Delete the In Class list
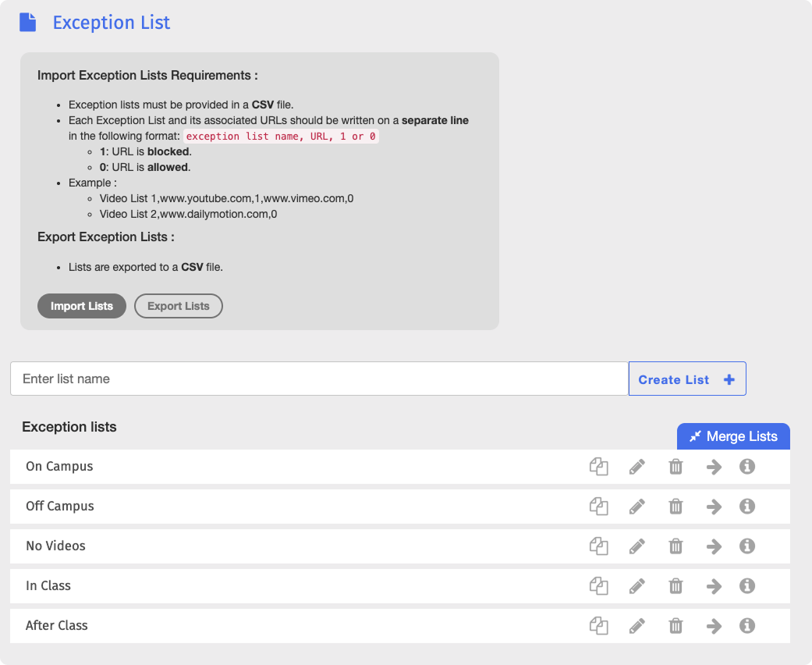This screenshot has width=812, height=665. click(675, 585)
